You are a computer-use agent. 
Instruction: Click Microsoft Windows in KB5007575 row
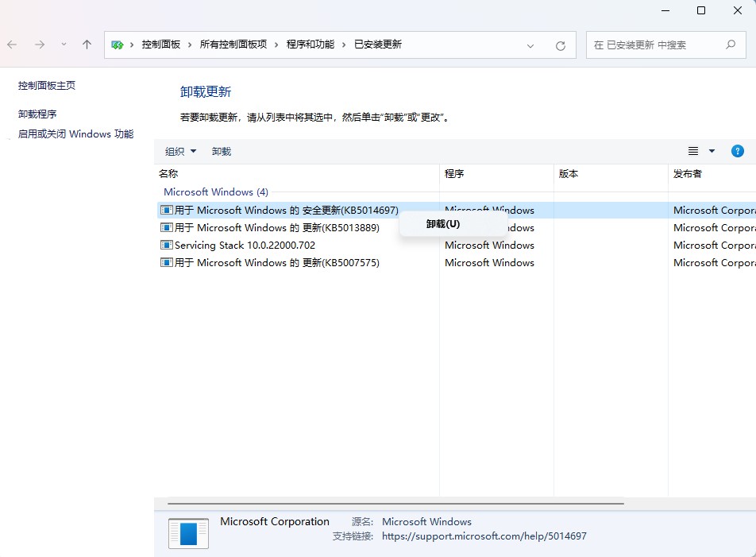click(x=489, y=263)
